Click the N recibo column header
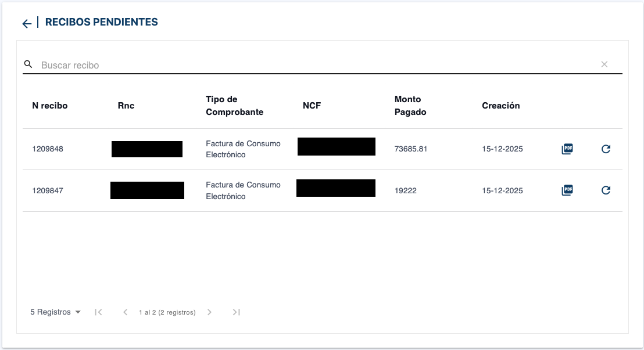 (x=50, y=106)
